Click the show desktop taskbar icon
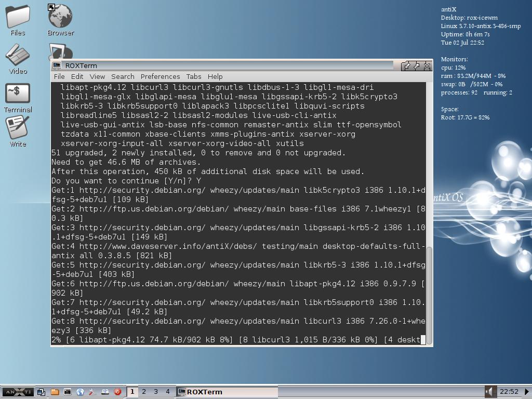532x399 pixels. tap(42, 392)
